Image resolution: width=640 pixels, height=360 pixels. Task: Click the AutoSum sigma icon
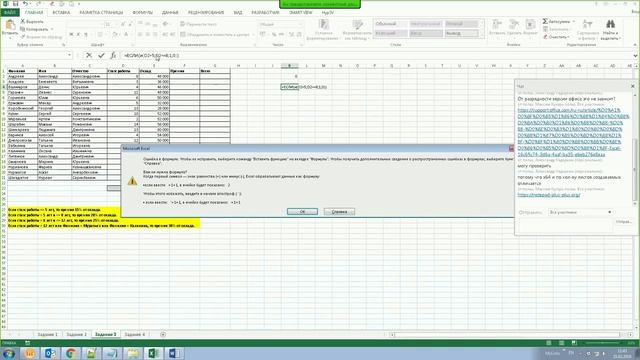click(x=545, y=21)
